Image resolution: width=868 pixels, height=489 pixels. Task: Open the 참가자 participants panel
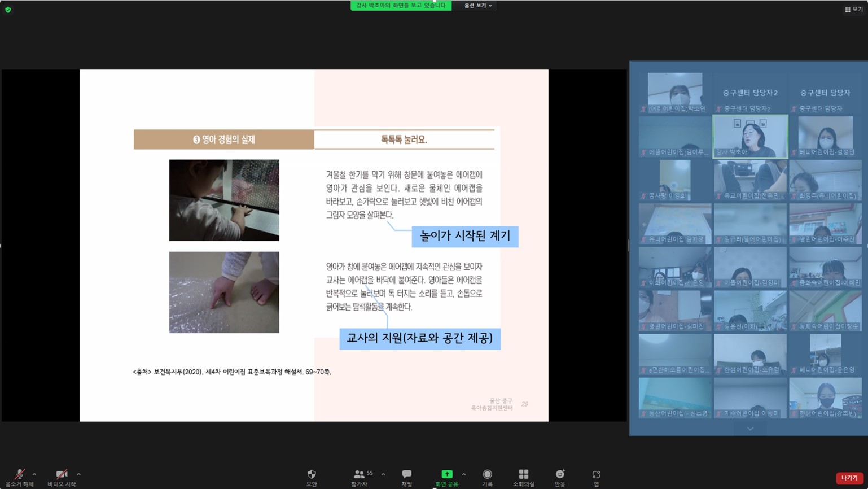point(359,477)
